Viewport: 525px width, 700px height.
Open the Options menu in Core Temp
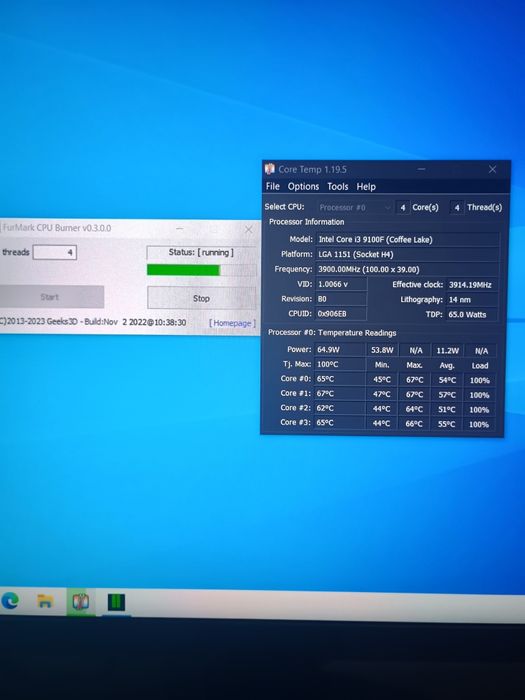click(303, 187)
